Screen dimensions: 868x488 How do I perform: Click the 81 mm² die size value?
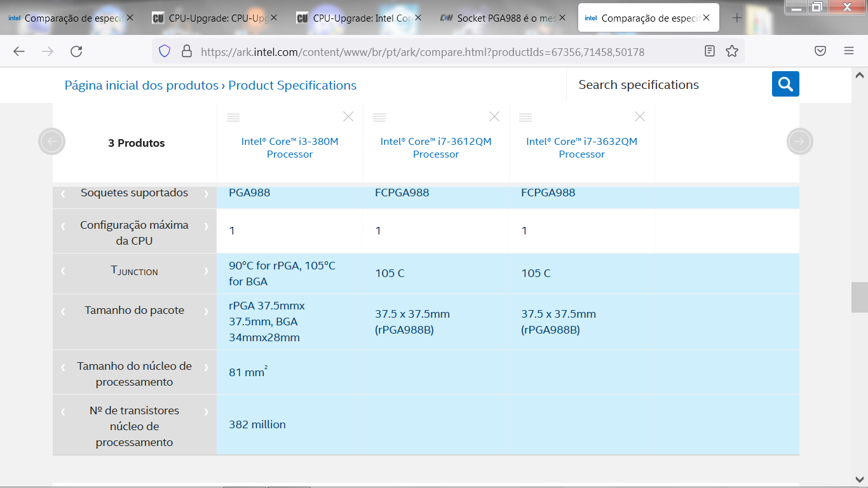click(248, 372)
